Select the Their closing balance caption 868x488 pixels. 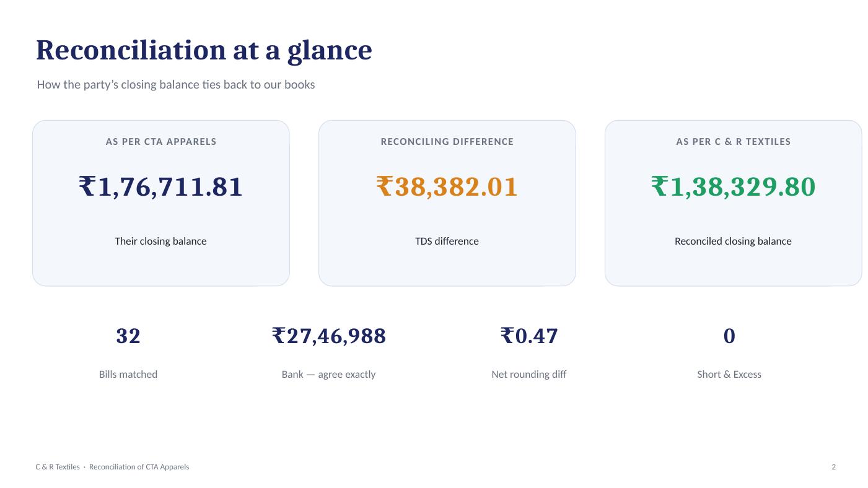click(x=160, y=242)
